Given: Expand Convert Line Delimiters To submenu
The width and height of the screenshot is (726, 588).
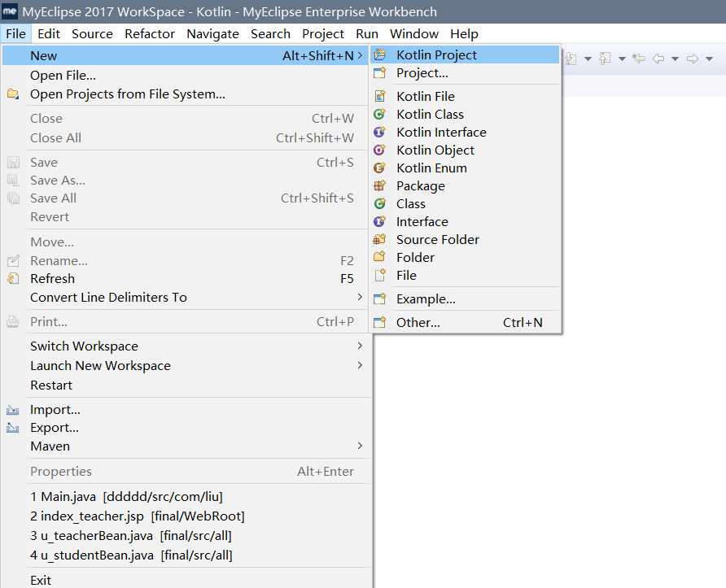Looking at the screenshot, I should (x=186, y=298).
